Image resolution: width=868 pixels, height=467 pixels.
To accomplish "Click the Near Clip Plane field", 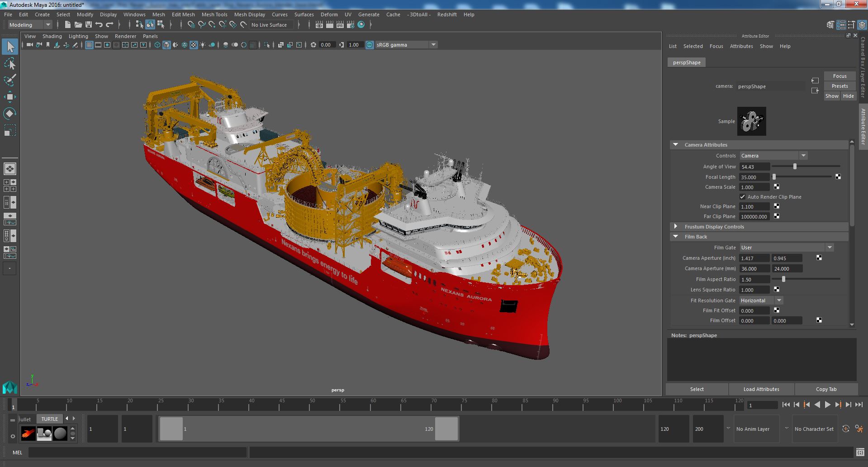I will tap(754, 207).
